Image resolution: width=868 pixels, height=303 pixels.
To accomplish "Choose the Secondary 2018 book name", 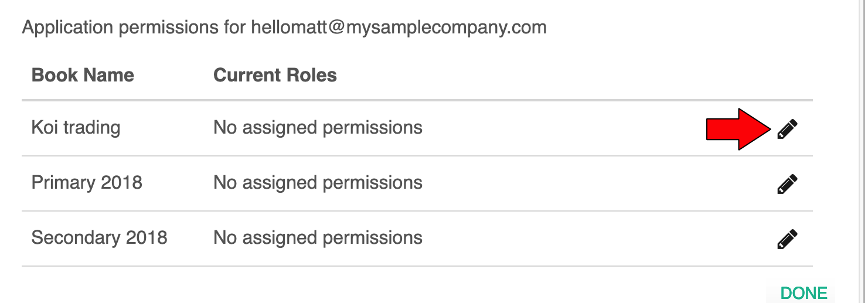I will pos(100,237).
